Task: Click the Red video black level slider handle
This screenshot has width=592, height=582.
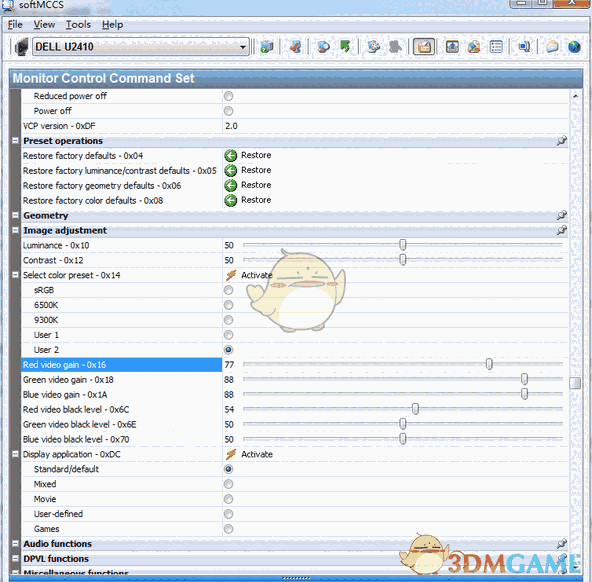Action: point(415,409)
